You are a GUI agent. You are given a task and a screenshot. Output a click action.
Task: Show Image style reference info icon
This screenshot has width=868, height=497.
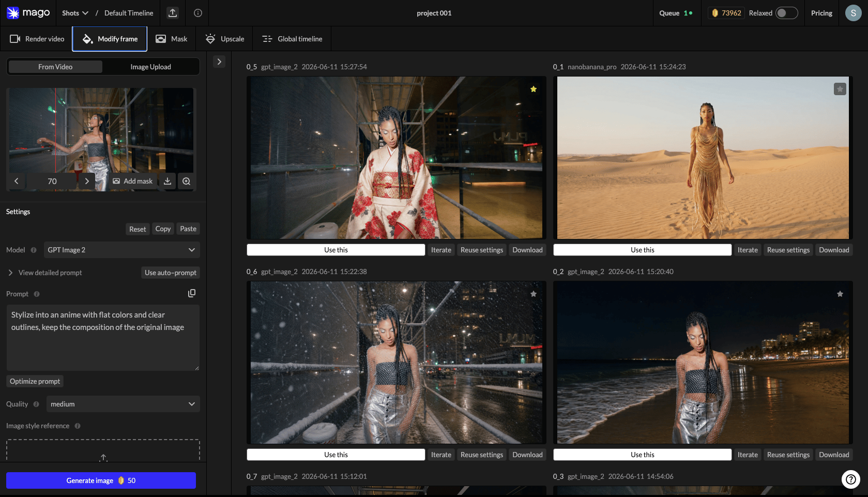tap(78, 426)
